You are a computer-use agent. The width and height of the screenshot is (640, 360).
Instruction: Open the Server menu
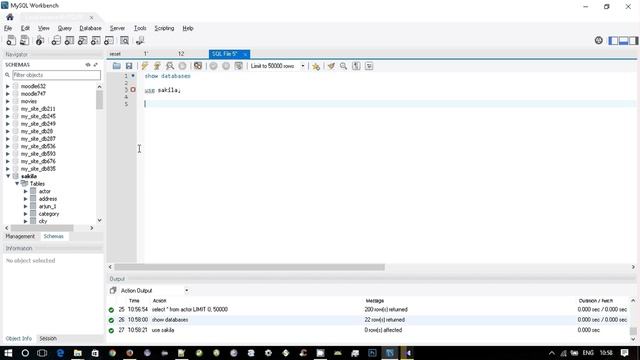(x=117, y=28)
